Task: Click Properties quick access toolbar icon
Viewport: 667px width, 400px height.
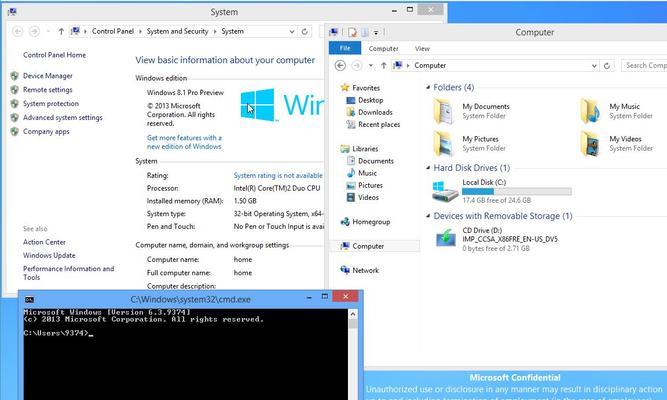Action: click(x=352, y=32)
